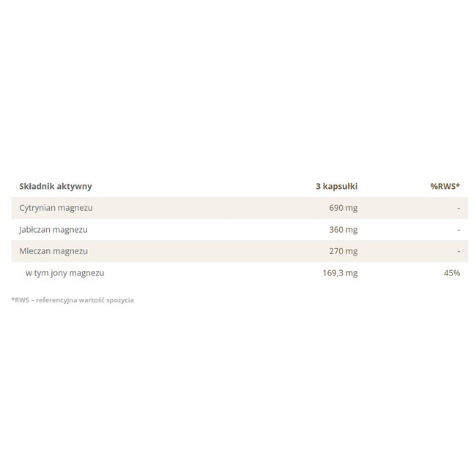Select the Mleczan magnezu ingredient label
The image size is (476, 476).
click(x=53, y=251)
